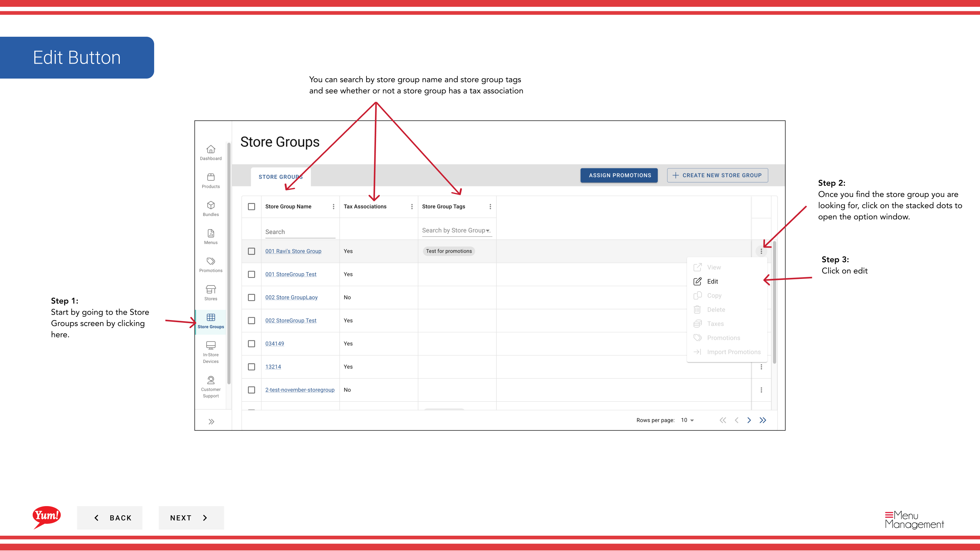This screenshot has height=551, width=980.
Task: Expand the sidebar with double chevron
Action: (x=212, y=421)
